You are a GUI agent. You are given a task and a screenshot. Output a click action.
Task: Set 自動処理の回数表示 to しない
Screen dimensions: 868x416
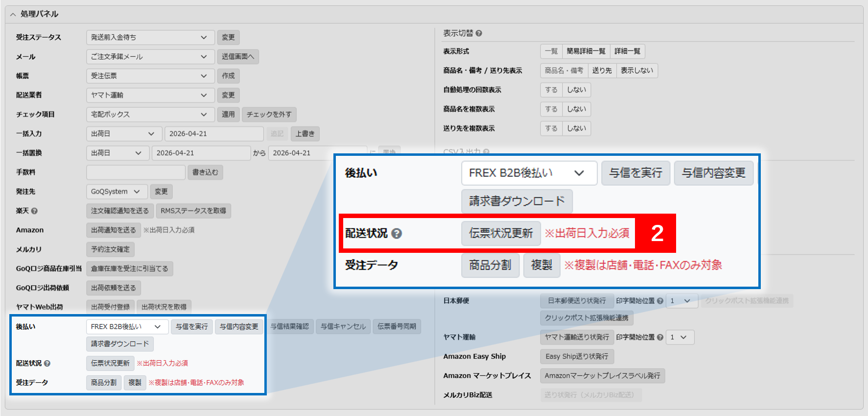pyautogui.click(x=576, y=90)
